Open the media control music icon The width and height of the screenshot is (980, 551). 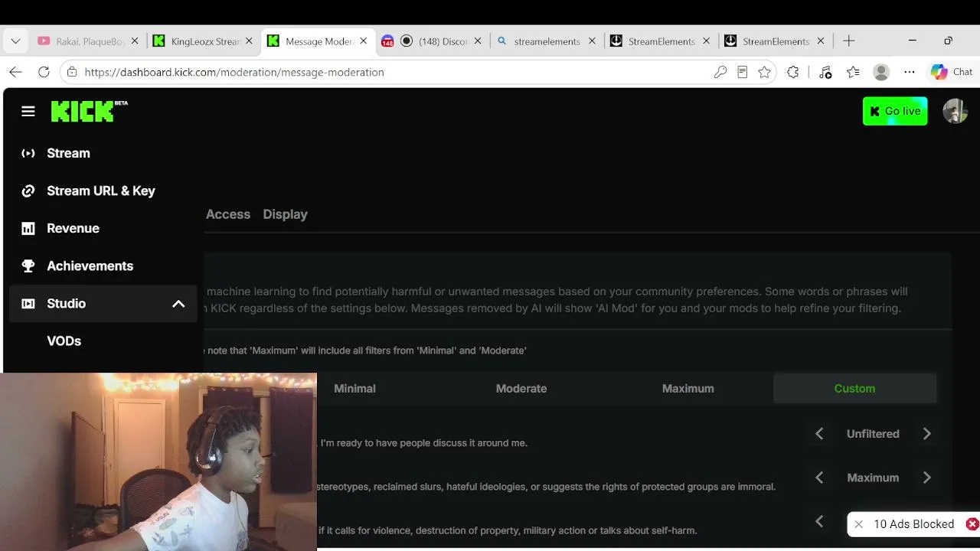[x=825, y=72]
